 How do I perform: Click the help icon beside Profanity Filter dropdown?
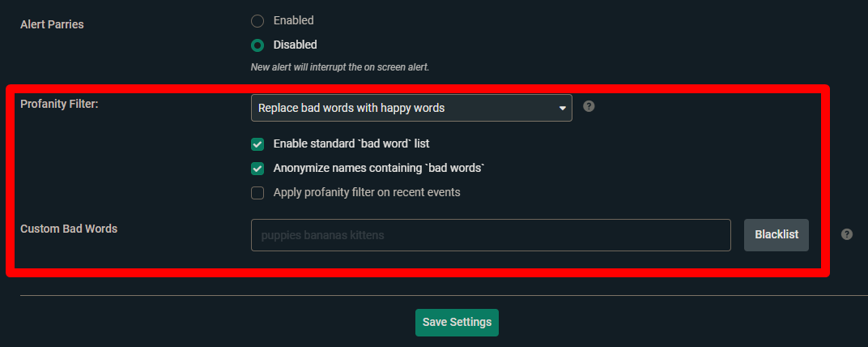click(x=589, y=106)
